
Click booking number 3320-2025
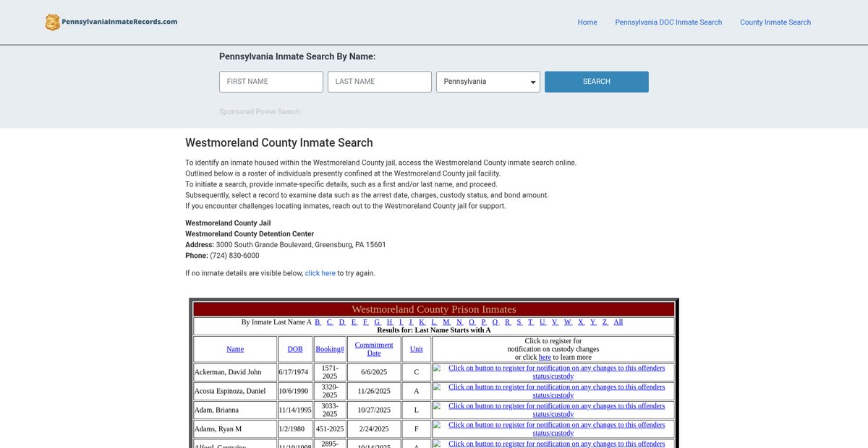pyautogui.click(x=330, y=391)
